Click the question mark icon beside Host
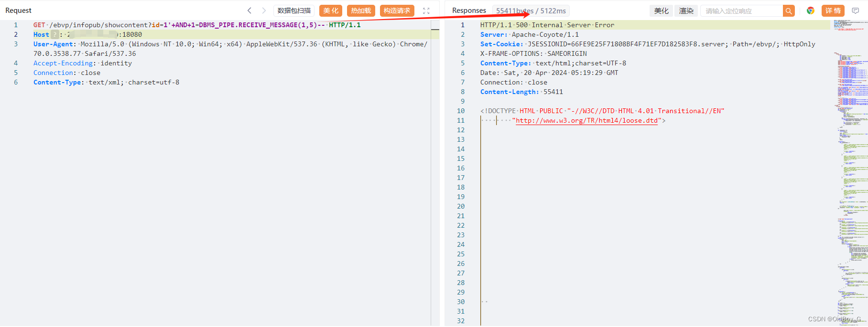The width and height of the screenshot is (868, 327). pos(55,34)
